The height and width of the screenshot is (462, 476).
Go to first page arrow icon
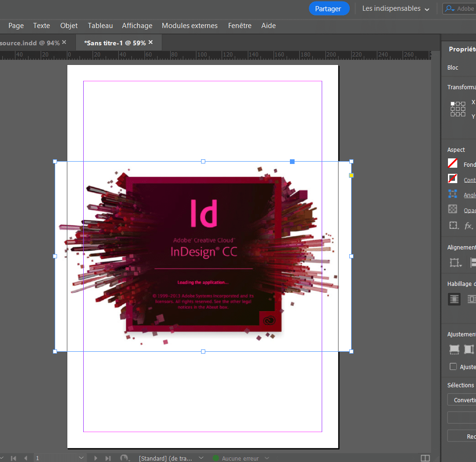click(14, 458)
